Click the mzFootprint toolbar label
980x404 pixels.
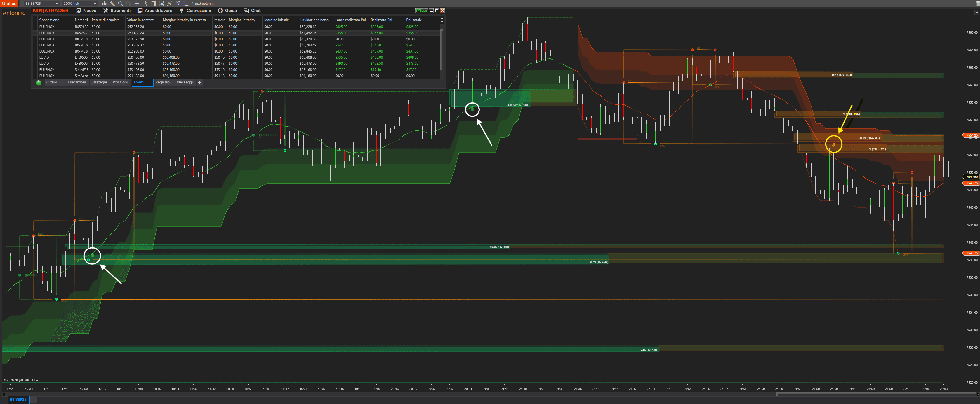coord(204,4)
